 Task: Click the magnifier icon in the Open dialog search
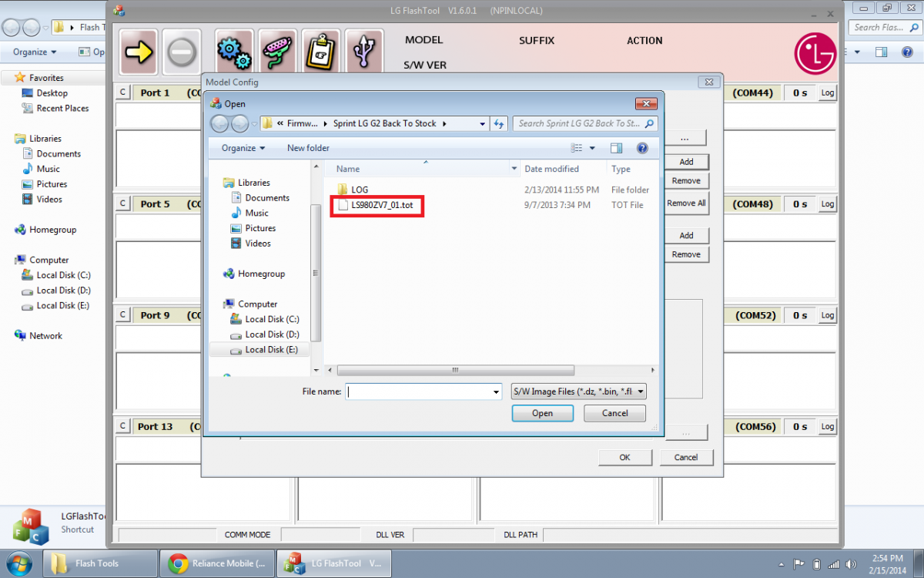point(649,123)
